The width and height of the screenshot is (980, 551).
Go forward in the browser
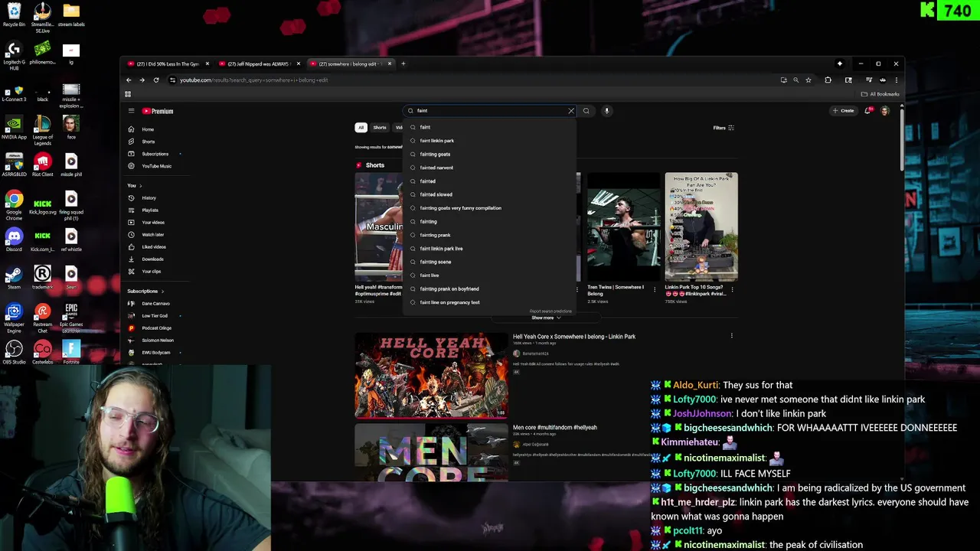pos(142,80)
